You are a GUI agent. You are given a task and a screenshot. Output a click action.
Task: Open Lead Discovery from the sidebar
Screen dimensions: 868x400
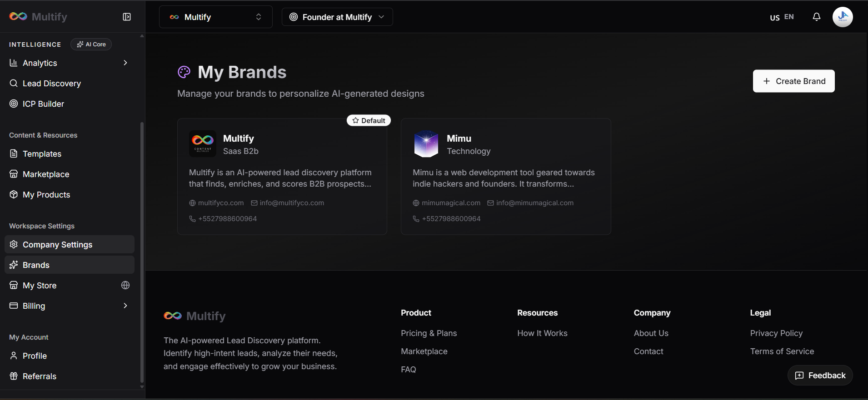(51, 83)
